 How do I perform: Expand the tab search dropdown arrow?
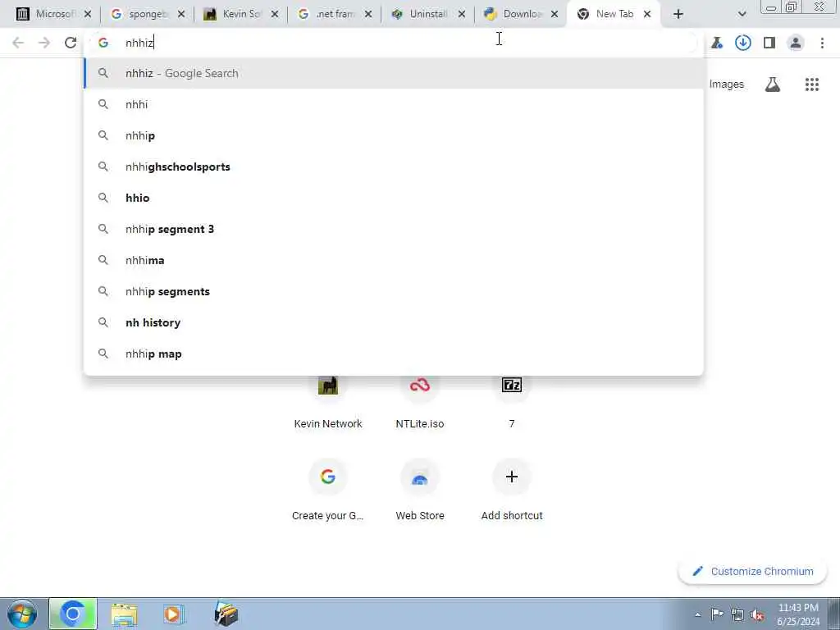pos(742,14)
